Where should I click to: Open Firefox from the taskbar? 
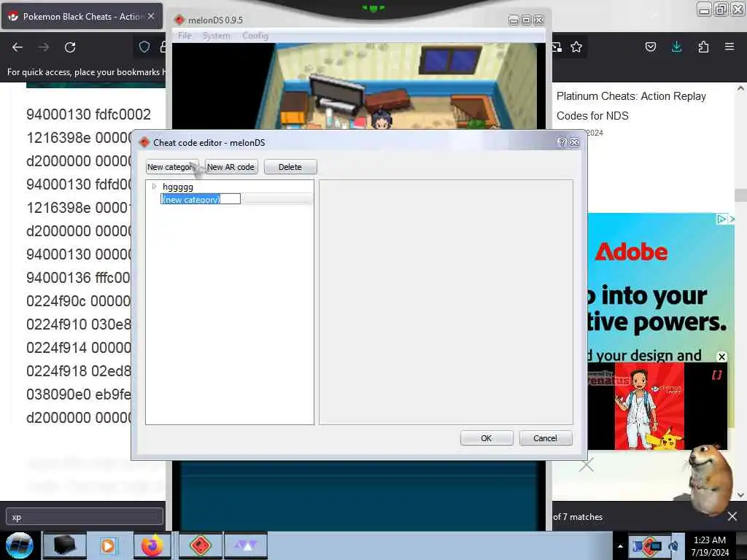coord(152,545)
